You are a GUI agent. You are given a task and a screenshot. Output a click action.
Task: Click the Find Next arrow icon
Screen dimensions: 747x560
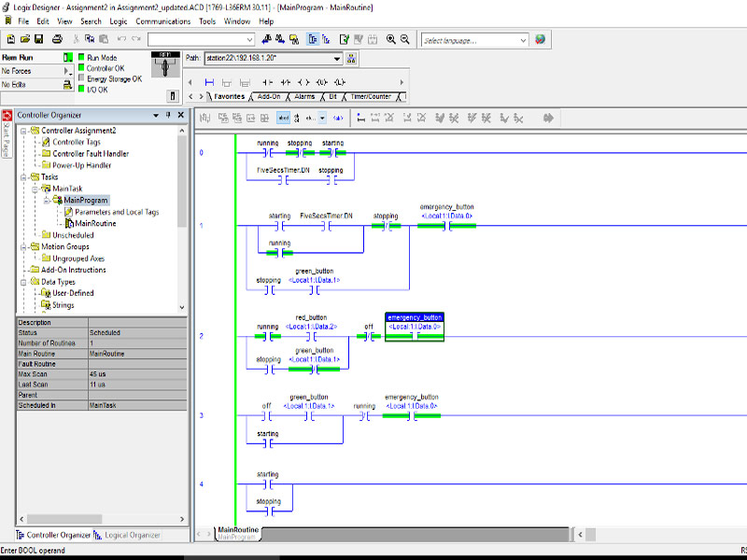pyautogui.click(x=280, y=39)
